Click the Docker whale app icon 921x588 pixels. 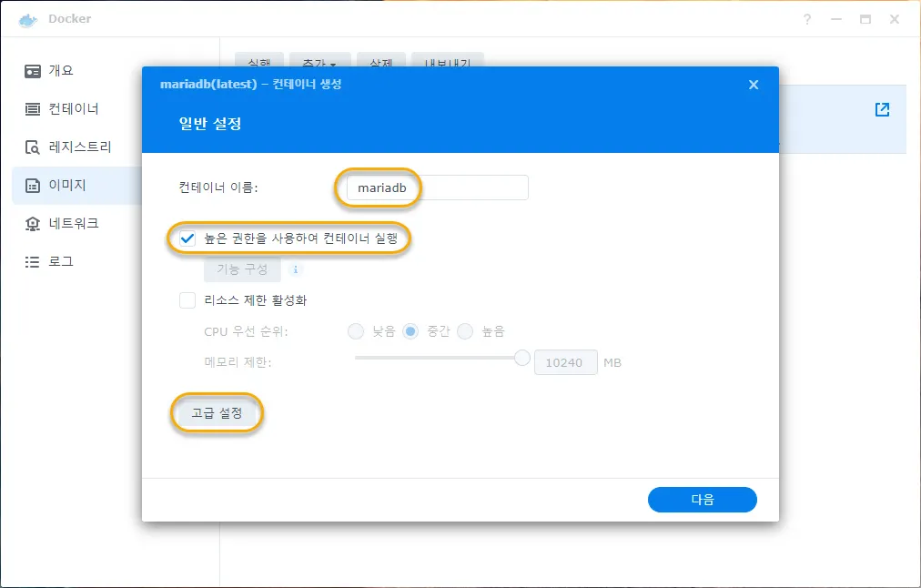(27, 20)
